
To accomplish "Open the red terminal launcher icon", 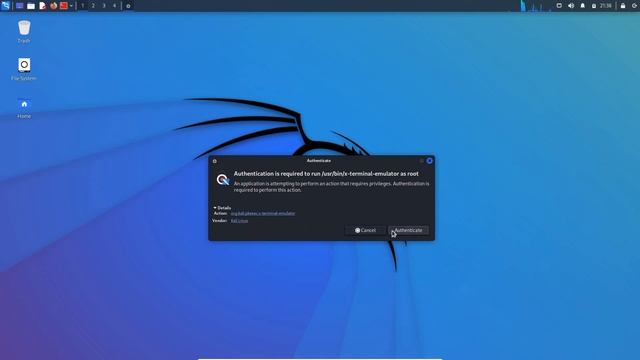I will 64,6.
